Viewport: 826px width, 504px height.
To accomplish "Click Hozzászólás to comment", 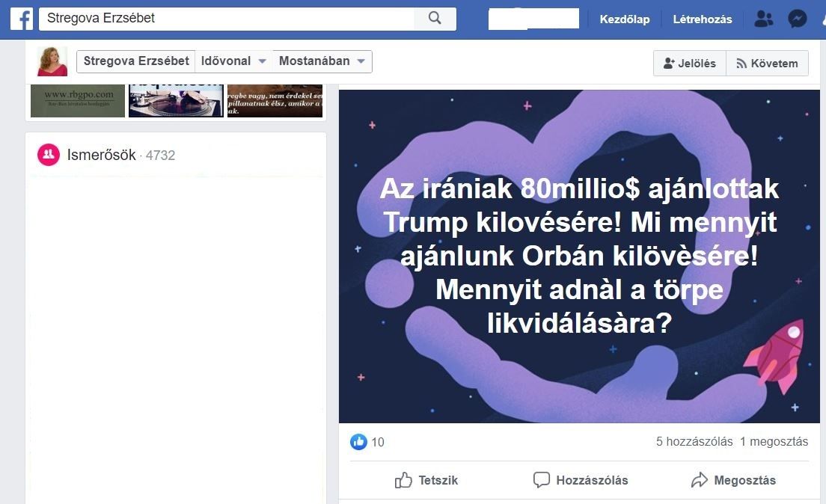I will pos(580,480).
